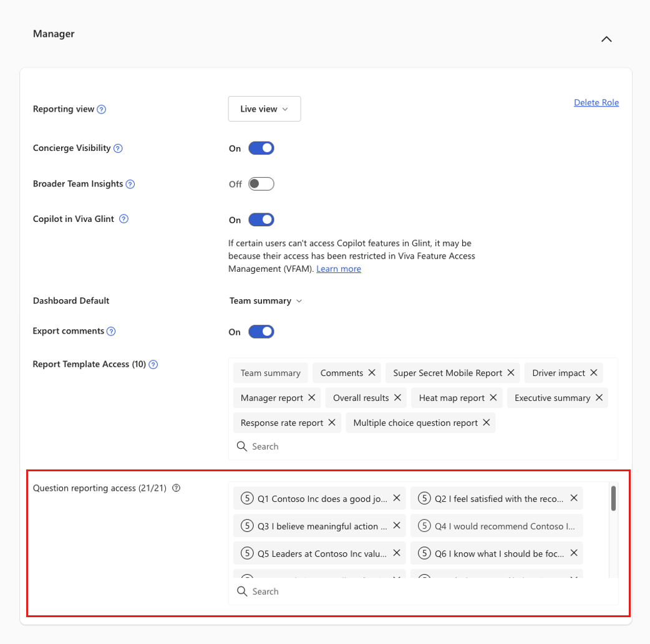Click the Team summary template tag
This screenshot has width=650, height=644.
tap(270, 373)
